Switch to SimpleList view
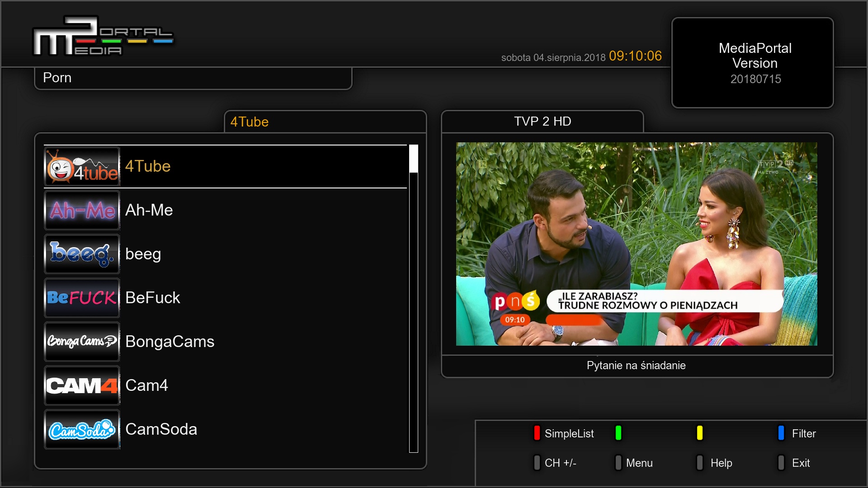The height and width of the screenshot is (488, 868). click(x=569, y=434)
